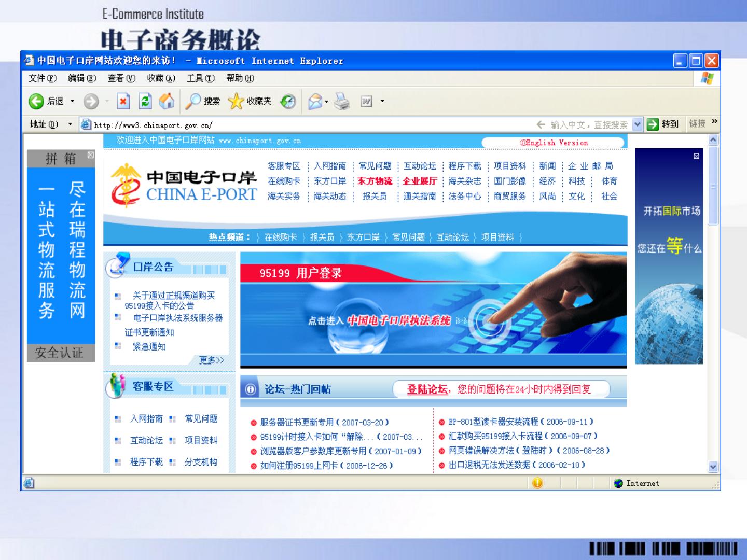Refresh the page with green arrows icon
747x560 pixels.
[145, 101]
